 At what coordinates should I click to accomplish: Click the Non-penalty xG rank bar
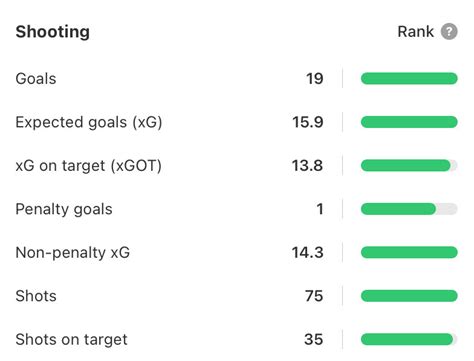click(x=409, y=252)
